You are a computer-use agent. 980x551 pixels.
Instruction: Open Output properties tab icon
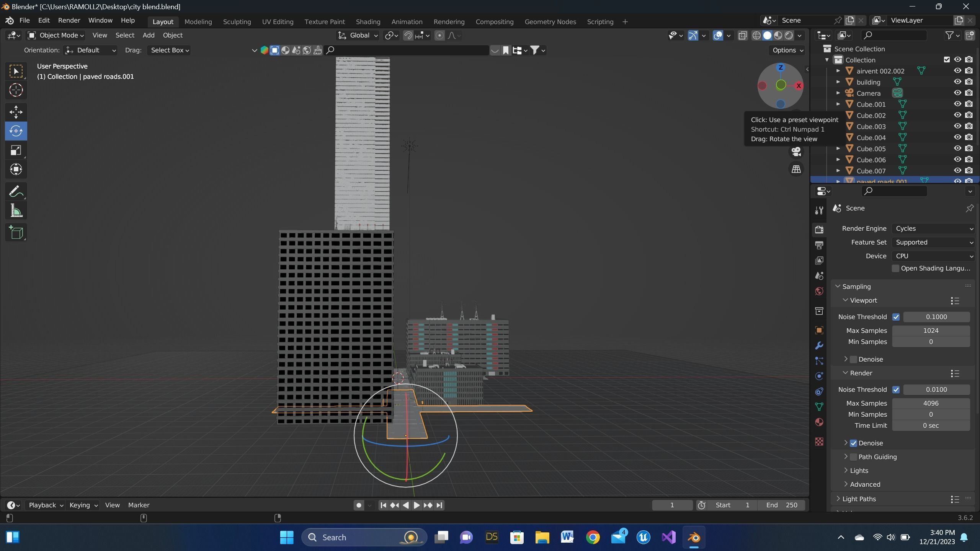point(819,245)
